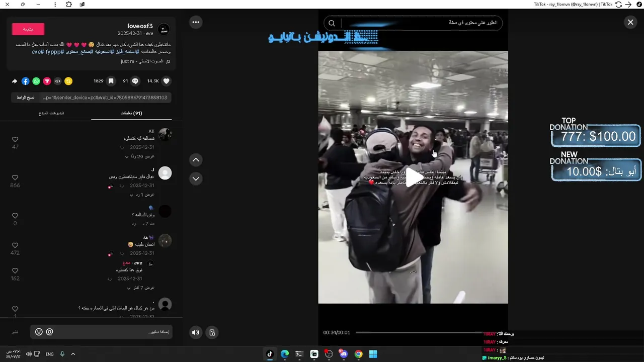The height and width of the screenshot is (362, 644).
Task: Open the 'الصوت الأصلي - just m' sound link
Action: 145,61
